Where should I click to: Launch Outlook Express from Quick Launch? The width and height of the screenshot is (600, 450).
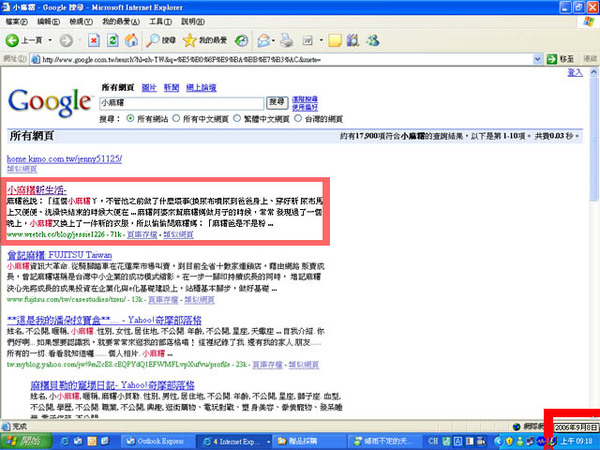[x=78, y=441]
